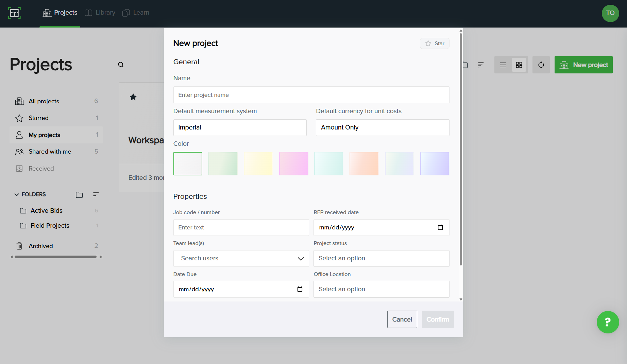This screenshot has width=627, height=364.
Task: Click the Job code / number field
Action: point(241,227)
